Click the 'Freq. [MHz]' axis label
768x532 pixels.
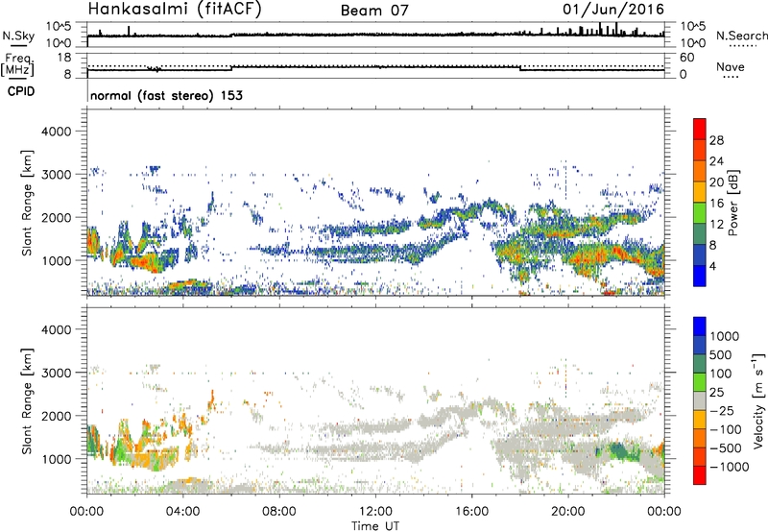click(17, 64)
